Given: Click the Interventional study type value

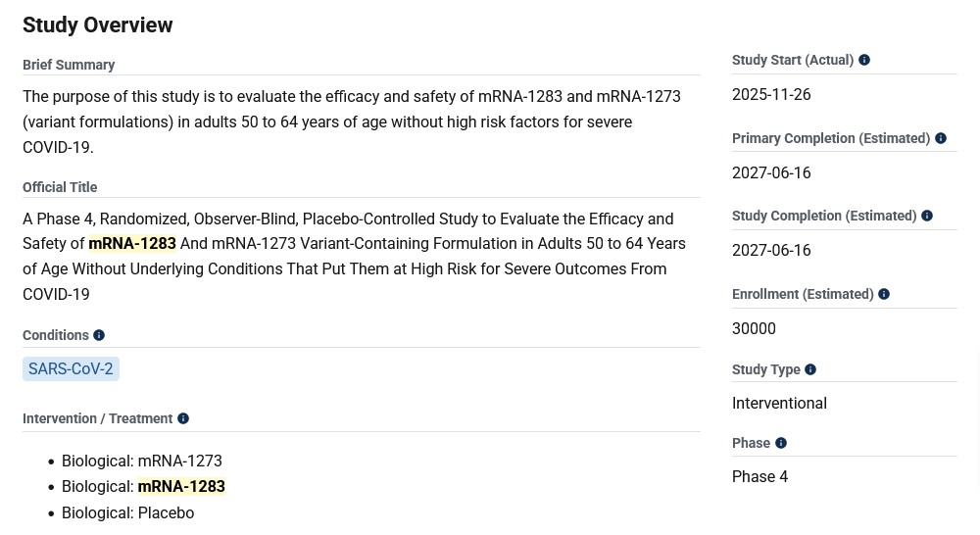Looking at the screenshot, I should 779,403.
